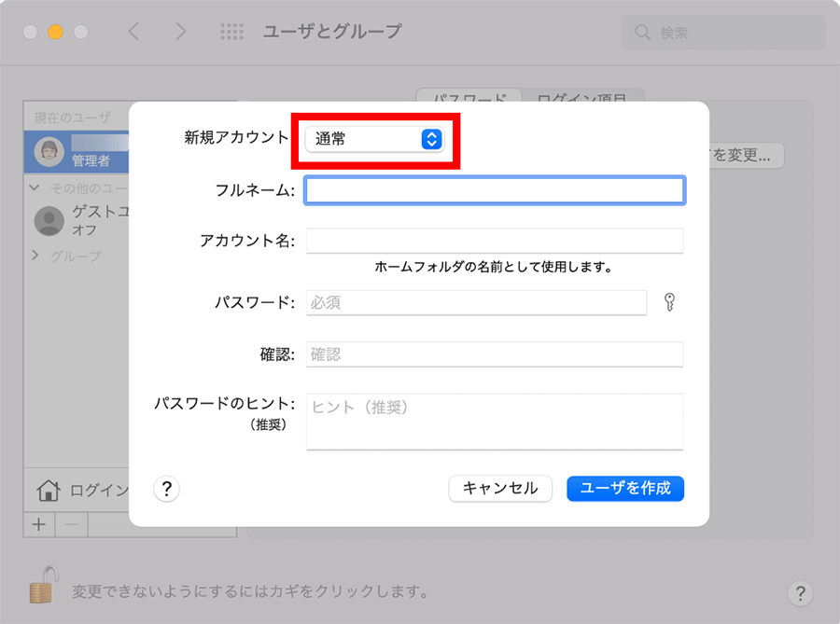Image resolution: width=840 pixels, height=624 pixels.
Task: Click the フルネーム text field
Action: (495, 191)
